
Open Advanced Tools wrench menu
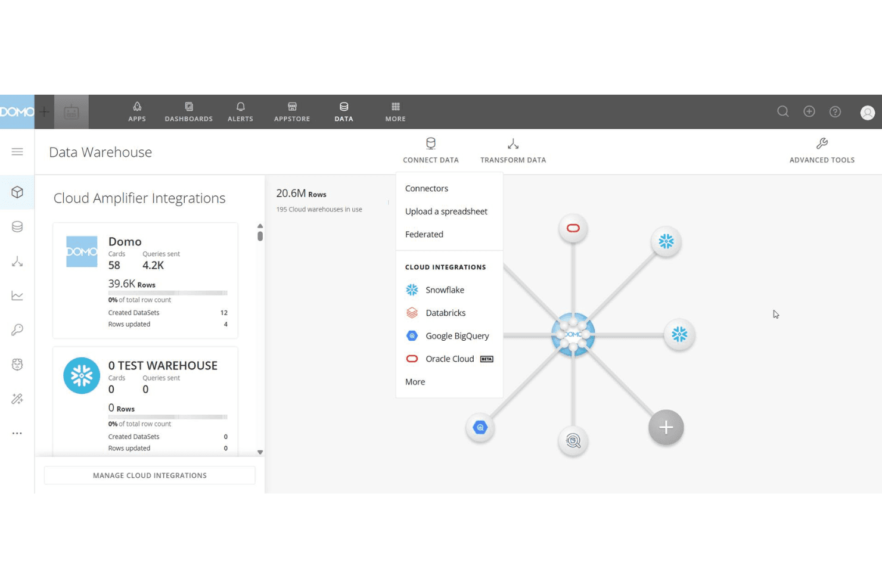[x=822, y=151]
